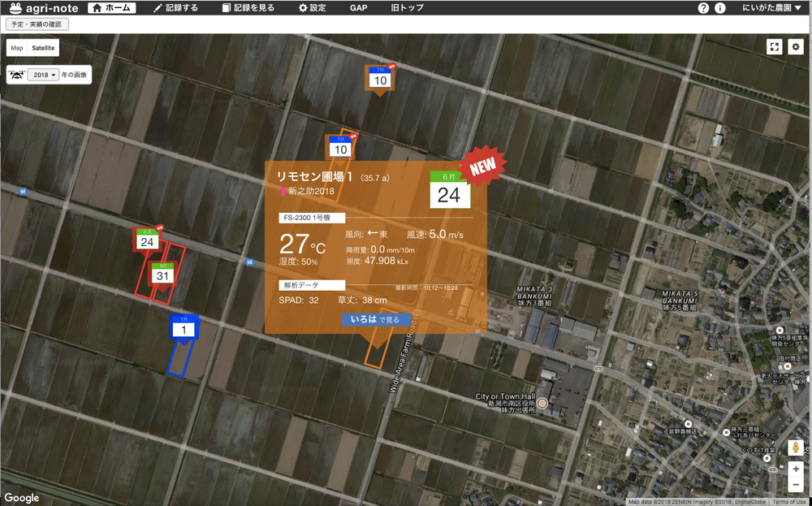The height and width of the screenshot is (506, 812).
Task: Switch to Satellite view
Action: pos(43,48)
